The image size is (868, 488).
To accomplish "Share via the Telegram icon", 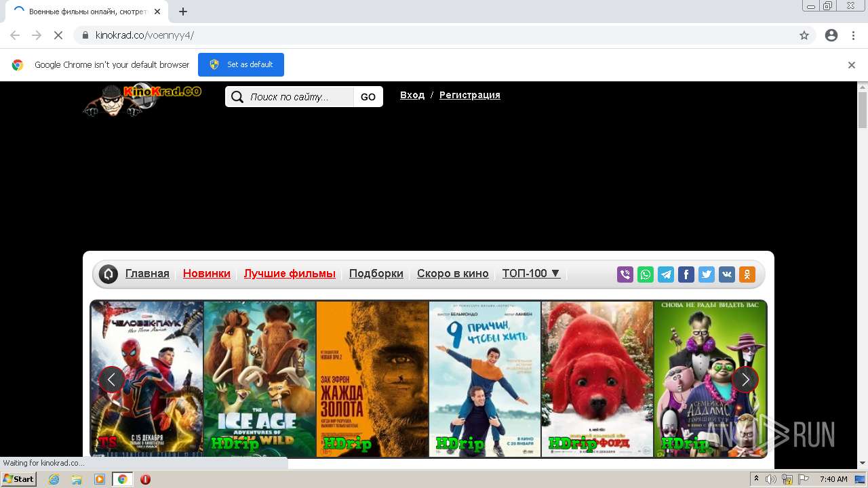I will tap(666, 274).
